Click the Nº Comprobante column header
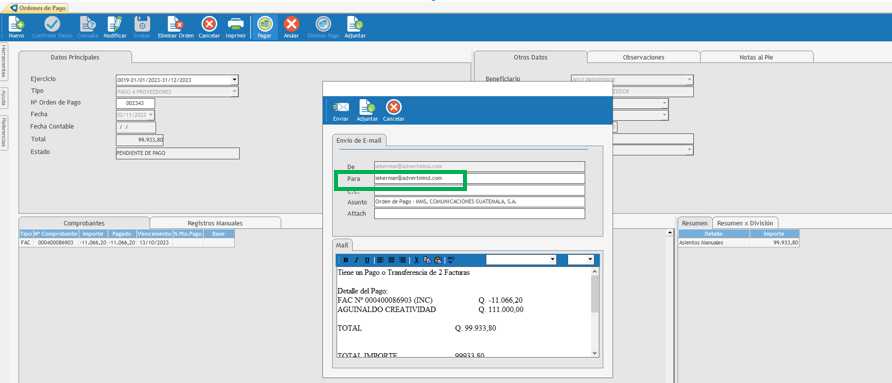Image resolution: width=892 pixels, height=383 pixels. click(55, 234)
